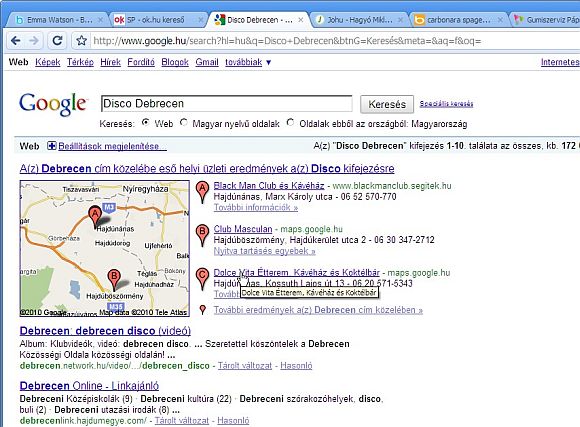
Task: Click www.blackmanclub.segitek.hu green URL text
Action: (392, 185)
